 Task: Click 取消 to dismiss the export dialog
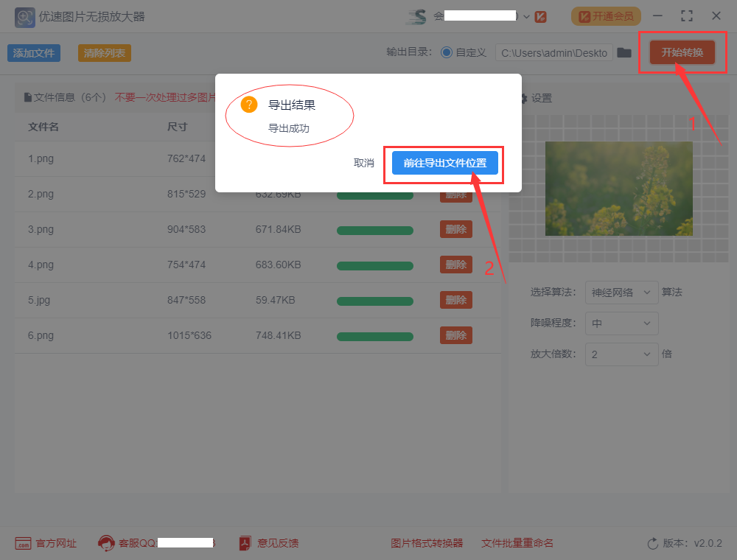coord(363,163)
